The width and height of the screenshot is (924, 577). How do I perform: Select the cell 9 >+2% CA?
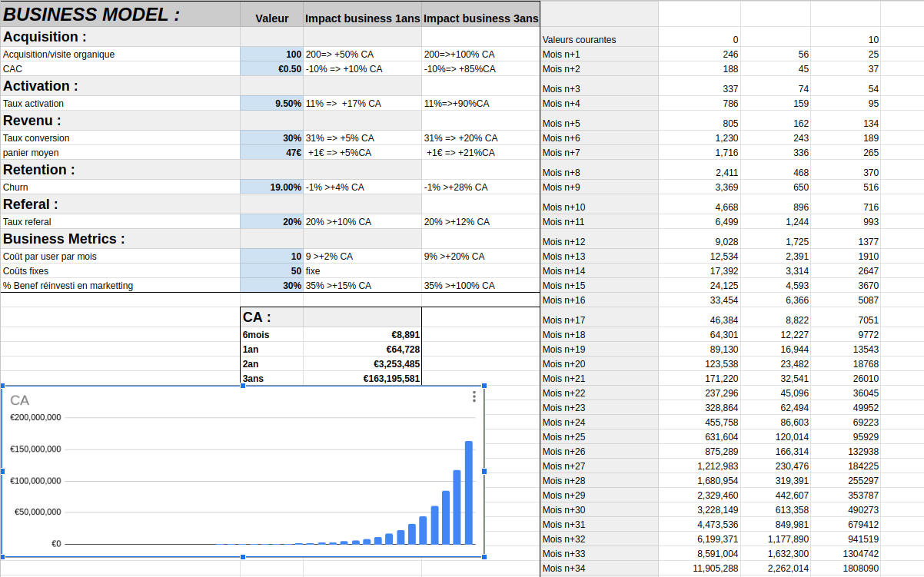(x=363, y=257)
